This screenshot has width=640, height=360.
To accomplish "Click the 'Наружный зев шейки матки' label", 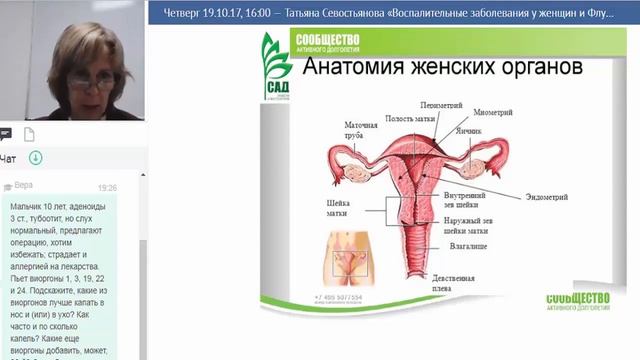I will click(x=468, y=226).
